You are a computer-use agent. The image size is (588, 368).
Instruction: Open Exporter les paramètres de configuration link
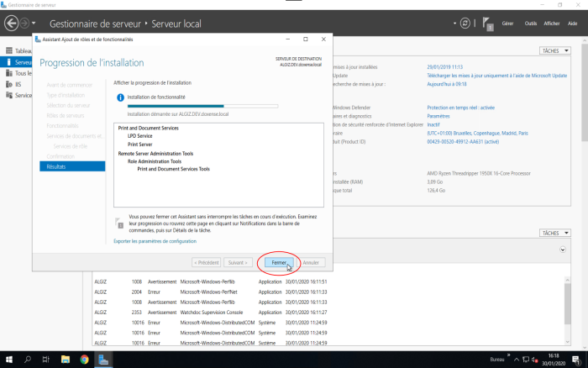coord(155,241)
